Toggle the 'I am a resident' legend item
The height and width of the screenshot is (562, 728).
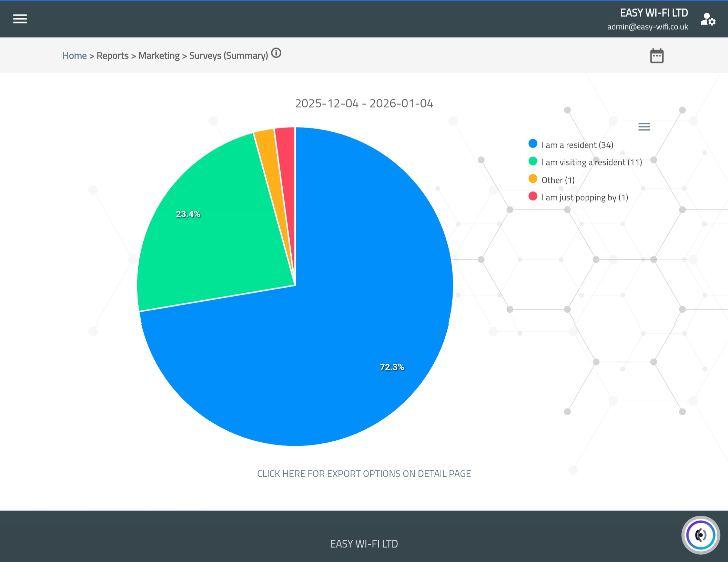point(577,145)
